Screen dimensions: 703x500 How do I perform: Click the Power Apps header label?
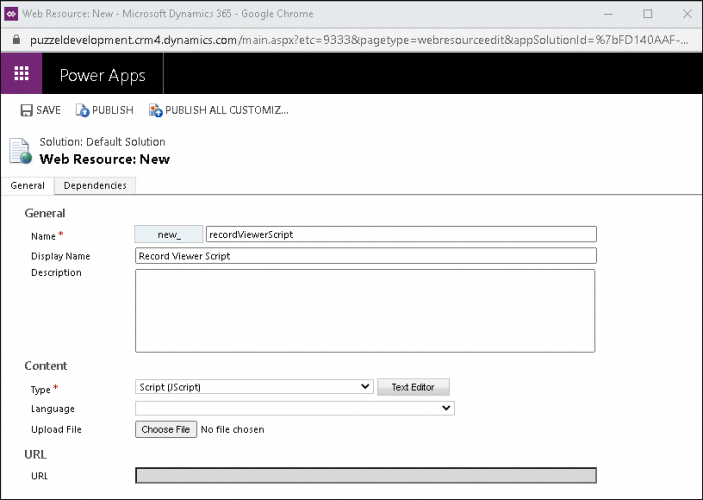(103, 75)
